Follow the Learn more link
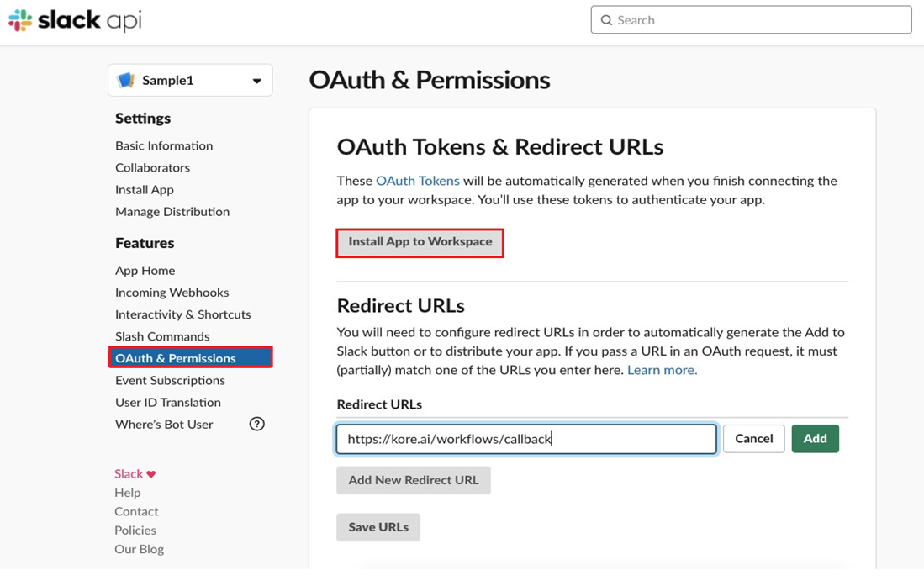Image resolution: width=924 pixels, height=586 pixels. point(662,370)
